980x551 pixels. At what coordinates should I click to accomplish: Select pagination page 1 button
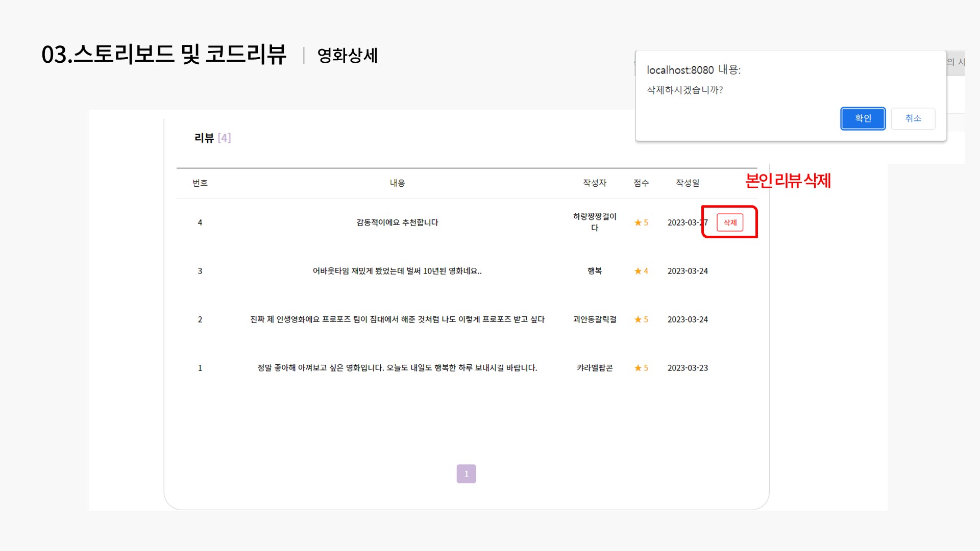tap(466, 473)
